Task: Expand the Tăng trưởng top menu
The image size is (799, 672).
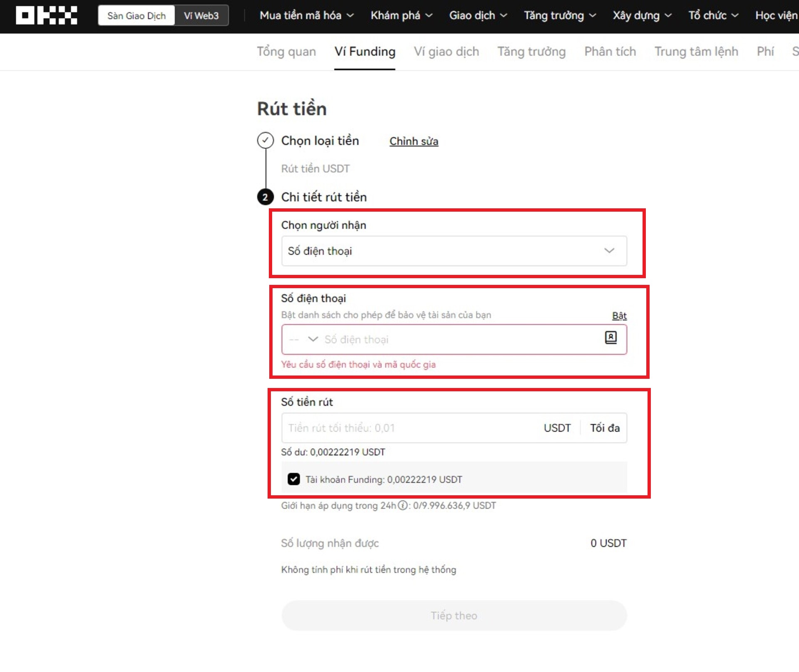Action: click(560, 15)
